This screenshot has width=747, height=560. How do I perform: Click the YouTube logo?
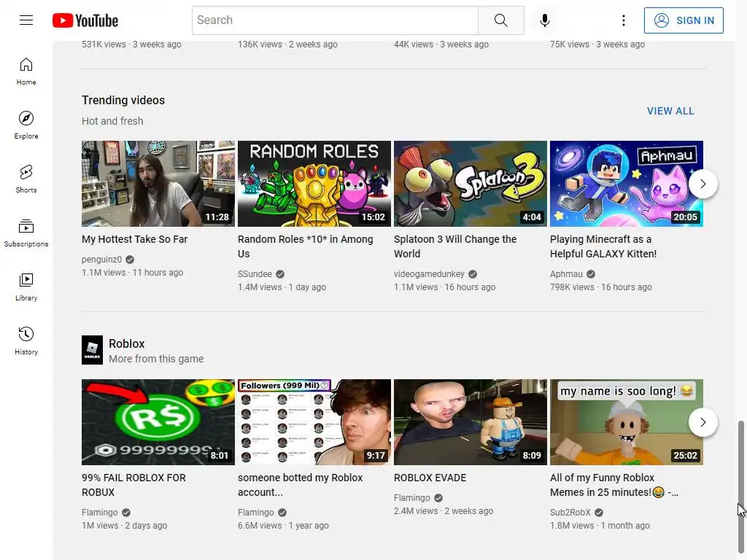click(x=85, y=20)
